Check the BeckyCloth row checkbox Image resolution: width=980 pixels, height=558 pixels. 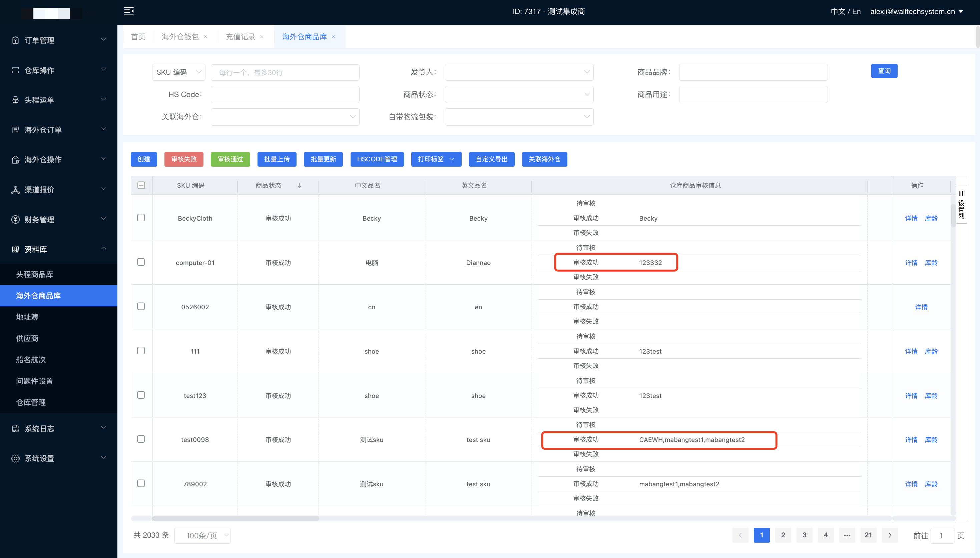pos(141,218)
